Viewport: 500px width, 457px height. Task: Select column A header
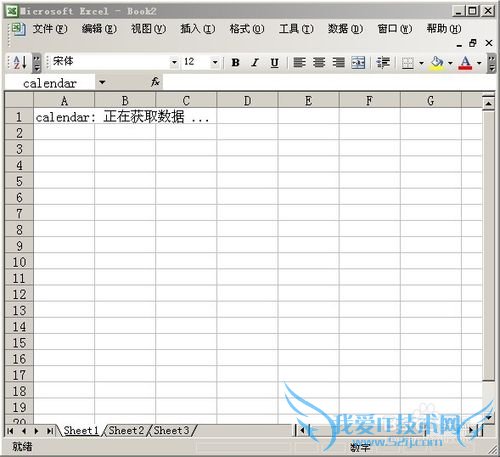(64, 100)
